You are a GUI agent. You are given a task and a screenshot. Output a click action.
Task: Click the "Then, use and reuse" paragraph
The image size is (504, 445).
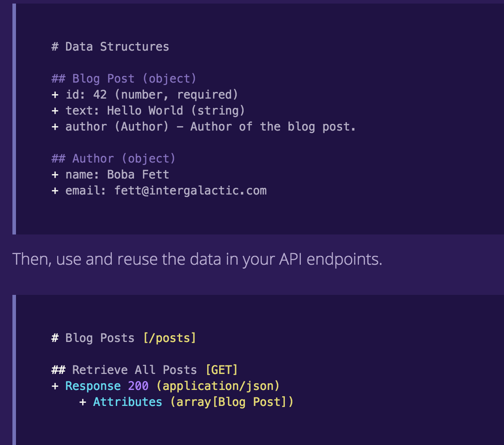(x=197, y=259)
